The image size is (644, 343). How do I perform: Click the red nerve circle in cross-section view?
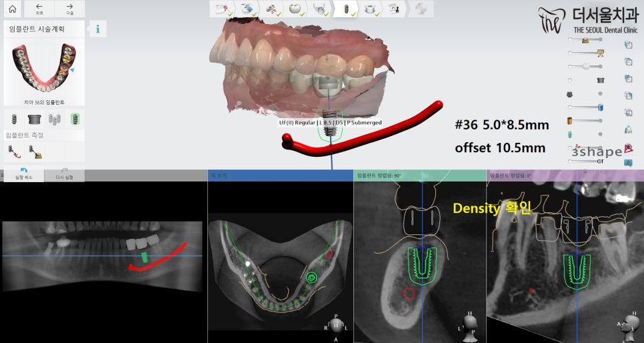click(409, 293)
